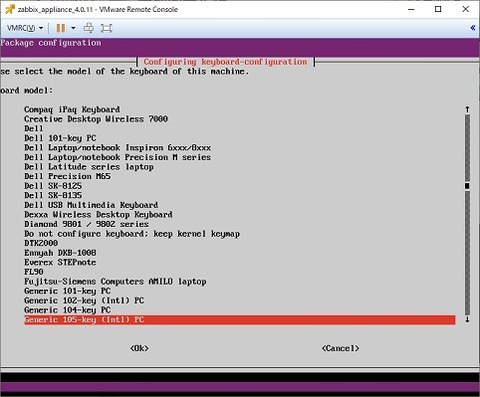
Task: Confirm with the <Ok> button
Action: 139,348
